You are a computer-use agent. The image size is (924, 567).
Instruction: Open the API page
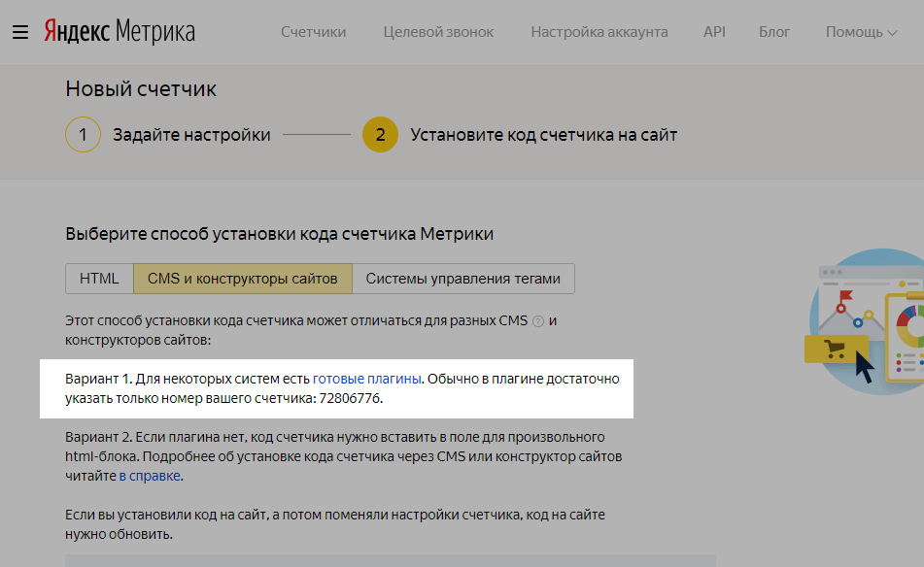[714, 32]
